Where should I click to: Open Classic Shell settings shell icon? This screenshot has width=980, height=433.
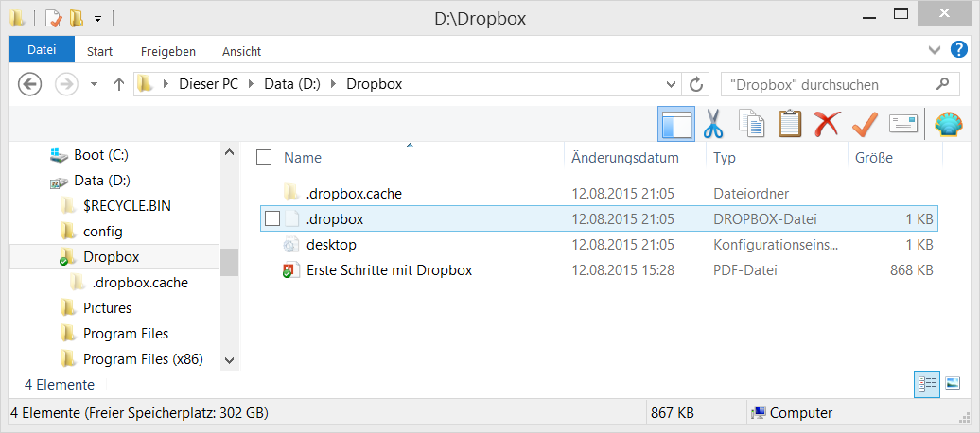(948, 124)
